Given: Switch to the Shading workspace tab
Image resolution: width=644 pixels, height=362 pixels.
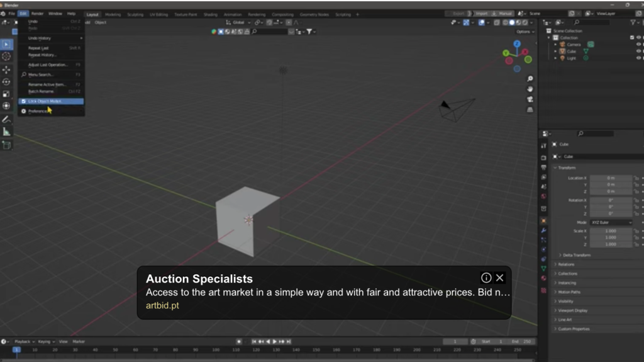Looking at the screenshot, I should (210, 14).
